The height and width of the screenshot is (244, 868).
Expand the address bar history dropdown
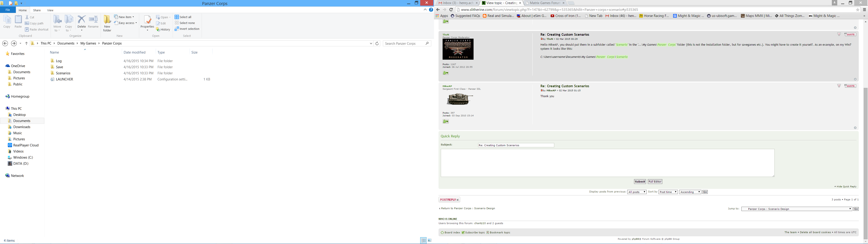[371, 43]
